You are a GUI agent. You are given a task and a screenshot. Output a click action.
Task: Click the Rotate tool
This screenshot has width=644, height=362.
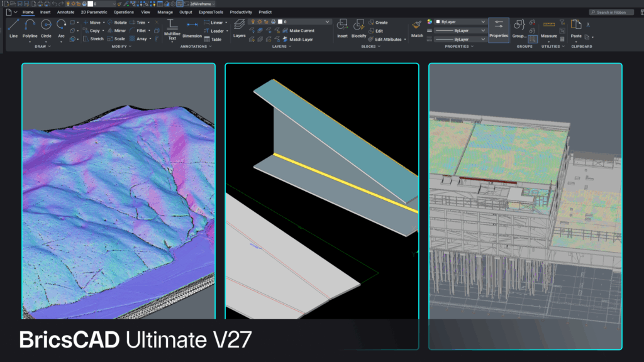(x=117, y=23)
